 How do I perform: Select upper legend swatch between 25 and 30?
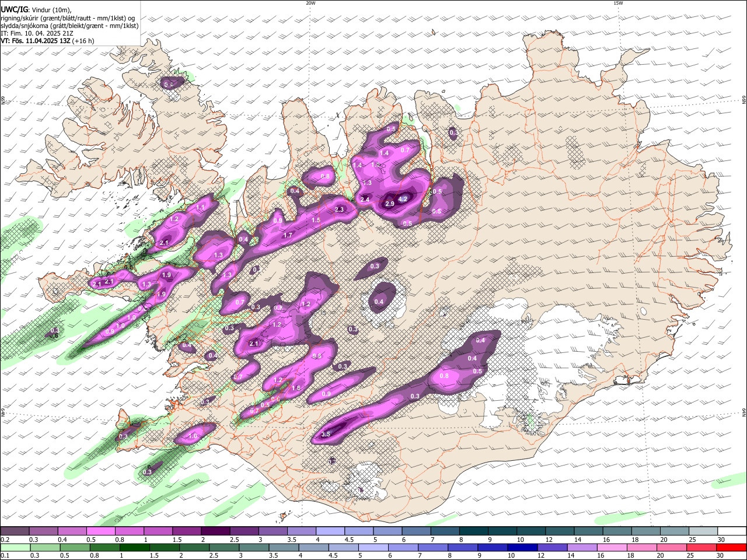coord(703,531)
